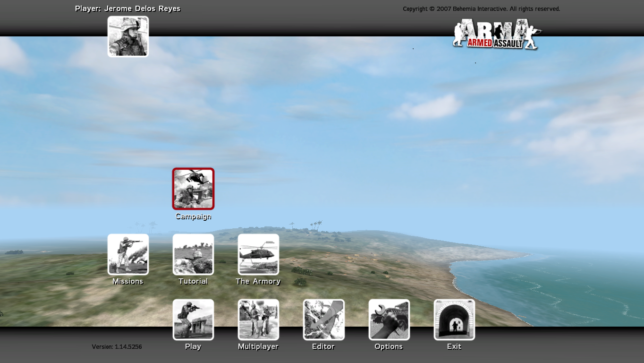644x363 pixels.
Task: Open the player profile portrait
Action: (x=128, y=36)
